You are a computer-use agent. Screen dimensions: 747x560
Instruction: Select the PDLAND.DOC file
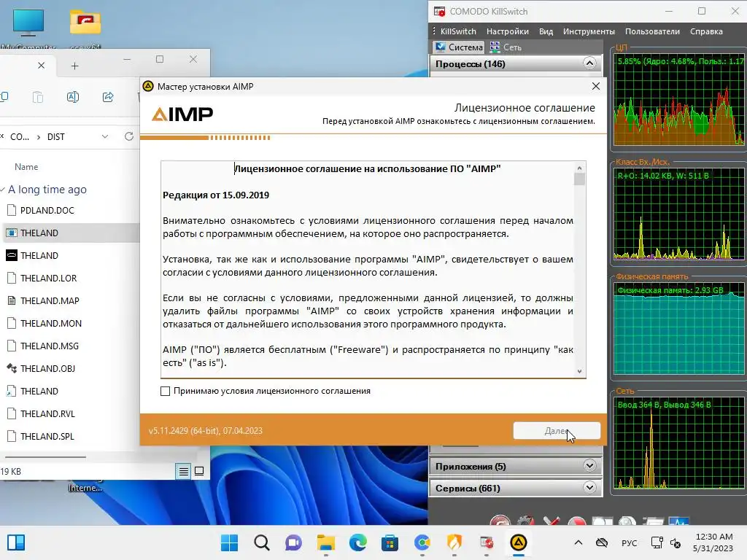(47, 211)
